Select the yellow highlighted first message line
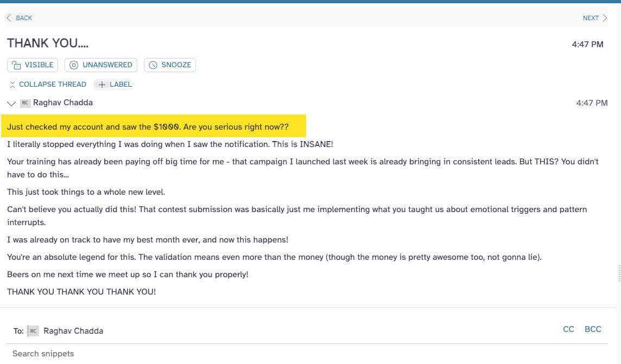 point(154,126)
